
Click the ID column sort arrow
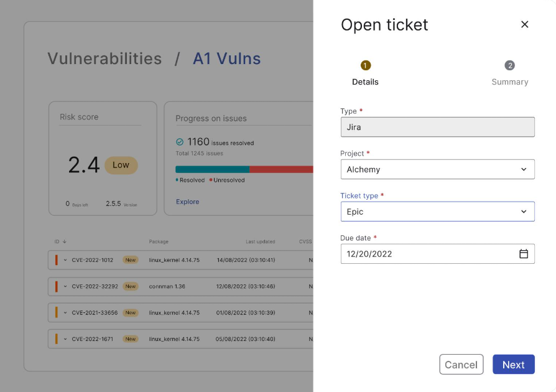pyautogui.click(x=65, y=241)
